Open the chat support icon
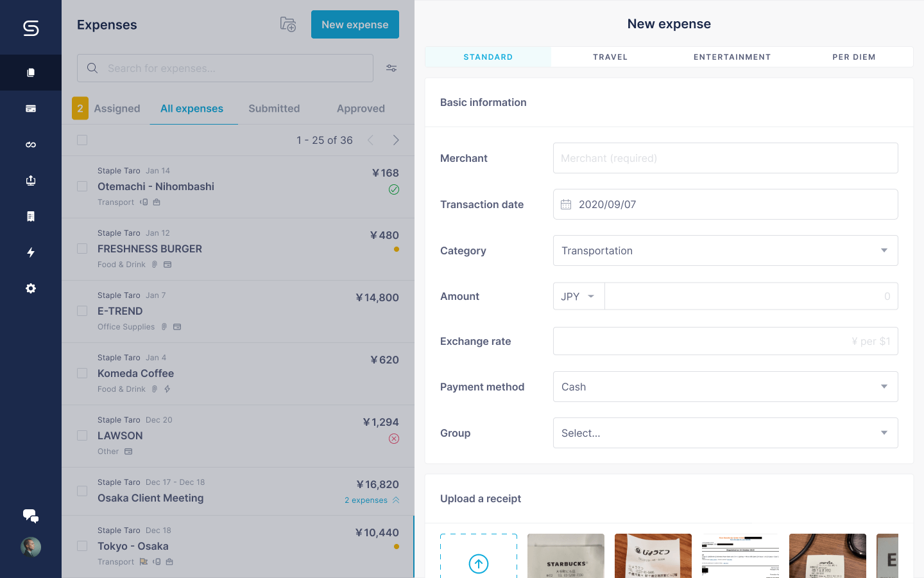Viewport: 924px width, 578px height. [30, 516]
